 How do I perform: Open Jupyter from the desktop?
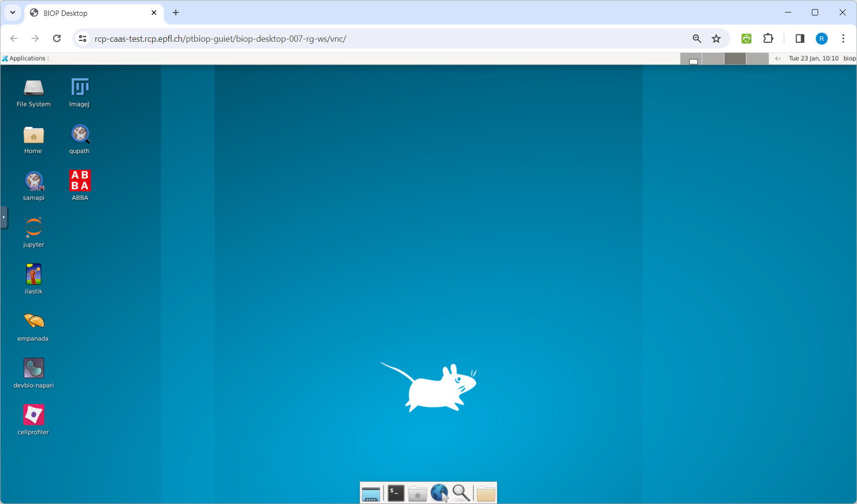[x=33, y=227]
